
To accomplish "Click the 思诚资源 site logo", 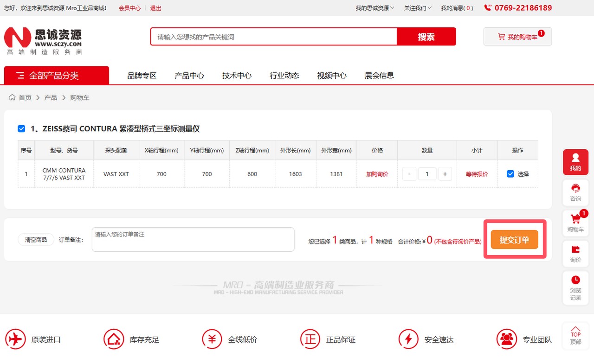I will coord(43,41).
